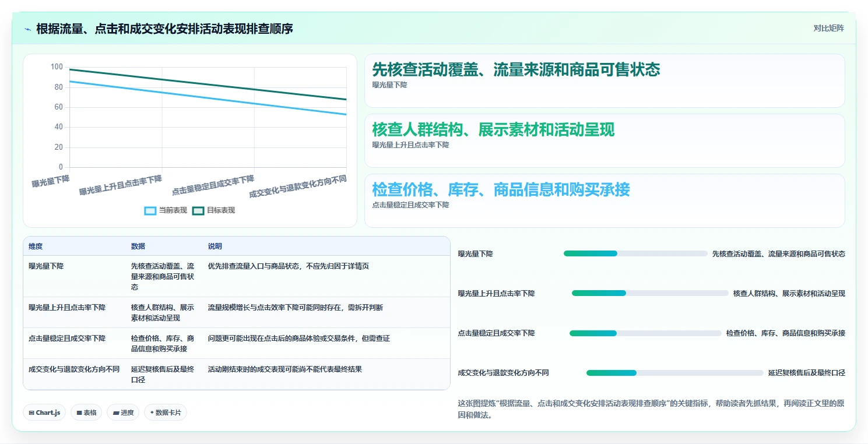This screenshot has width=868, height=444.
Task: Click the summary paragraph starting 这张图提炼
Action: pos(652,409)
